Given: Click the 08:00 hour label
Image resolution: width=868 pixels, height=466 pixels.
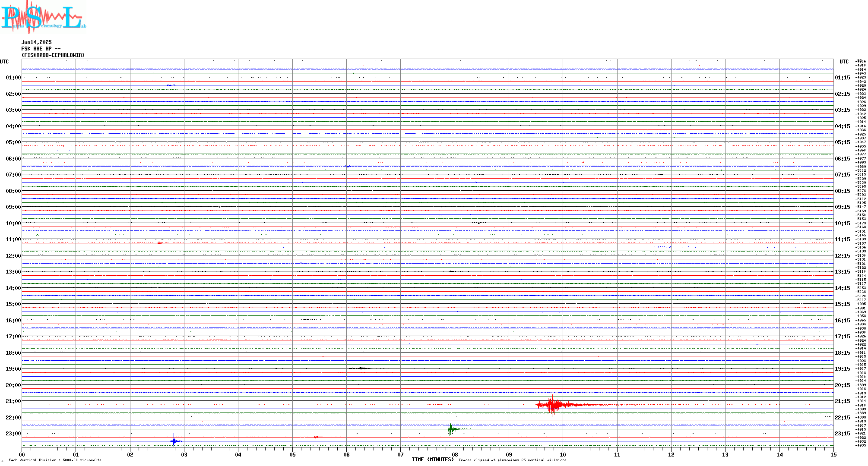Looking at the screenshot, I should coord(13,191).
